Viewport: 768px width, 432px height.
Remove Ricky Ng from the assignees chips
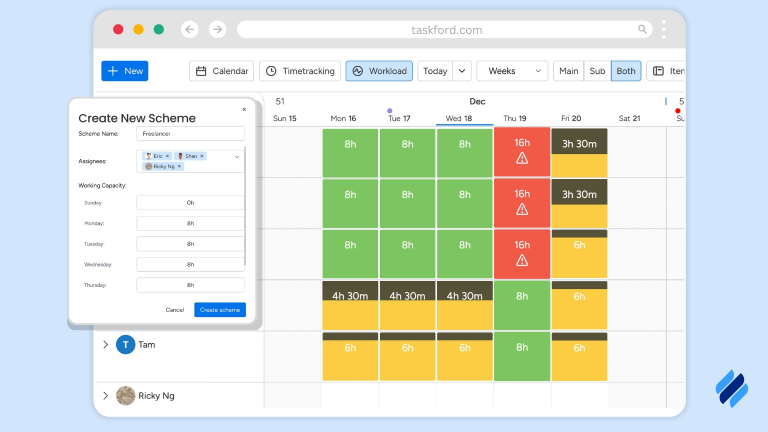(179, 167)
